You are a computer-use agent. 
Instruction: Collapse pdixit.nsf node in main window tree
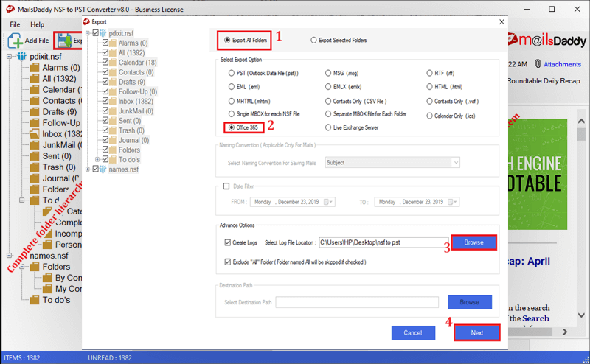pos(10,57)
